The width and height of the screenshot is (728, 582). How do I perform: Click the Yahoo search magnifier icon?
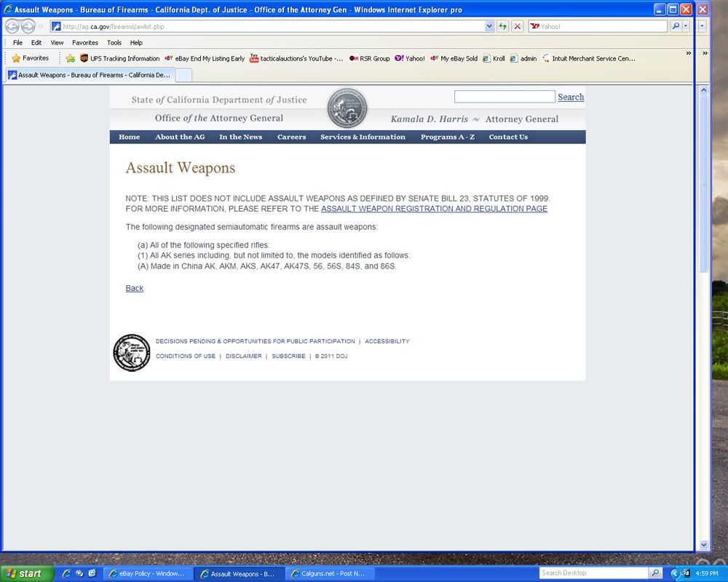676,26
